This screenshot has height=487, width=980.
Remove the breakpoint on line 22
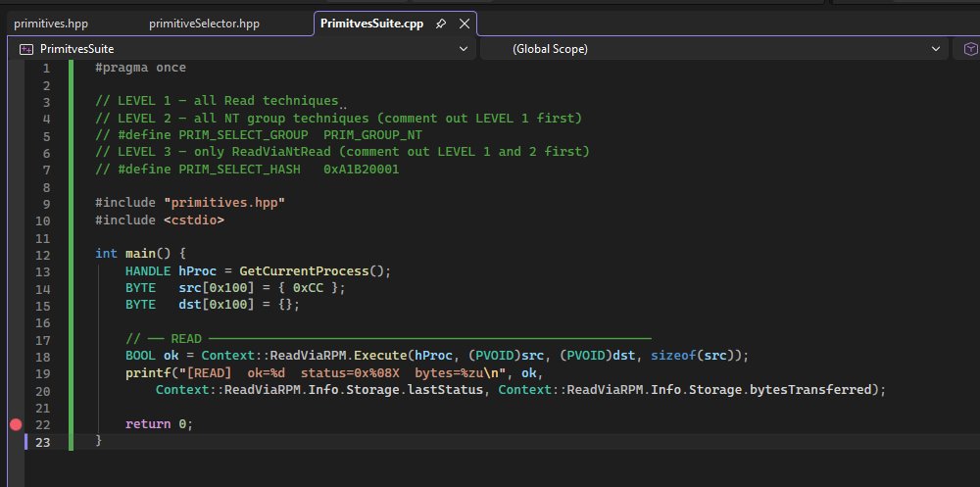click(x=16, y=424)
